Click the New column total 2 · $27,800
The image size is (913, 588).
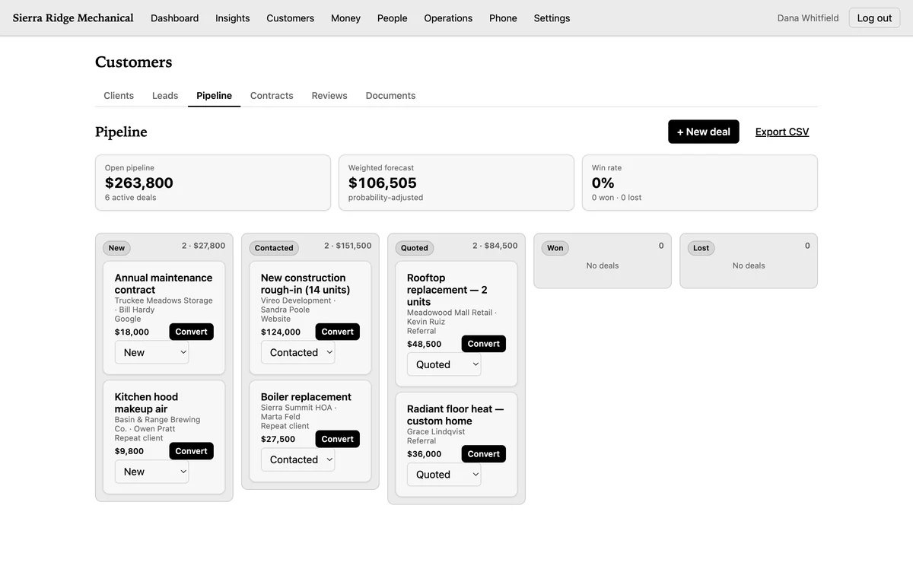tap(203, 246)
